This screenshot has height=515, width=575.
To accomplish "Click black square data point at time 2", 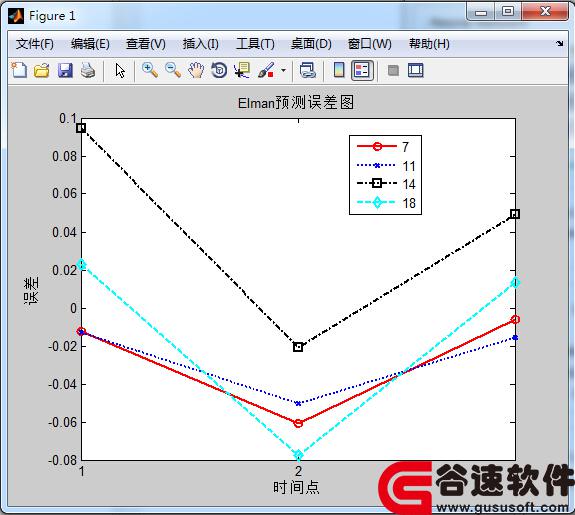I will [298, 347].
